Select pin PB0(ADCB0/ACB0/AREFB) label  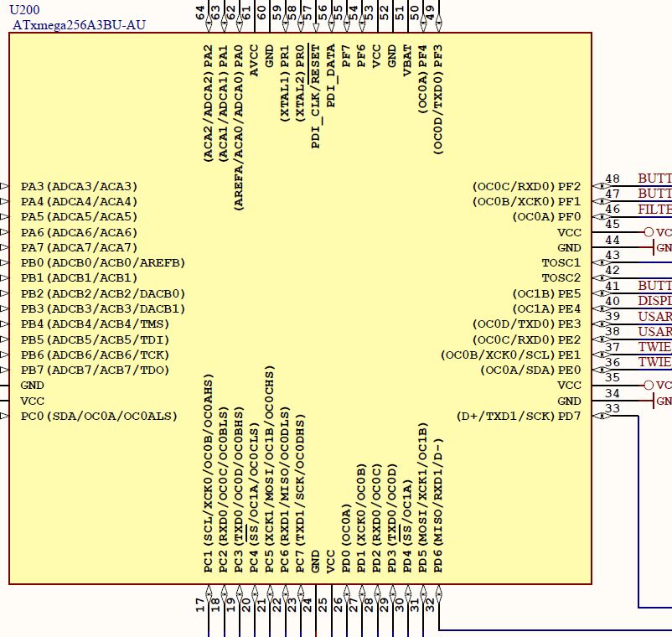103,263
